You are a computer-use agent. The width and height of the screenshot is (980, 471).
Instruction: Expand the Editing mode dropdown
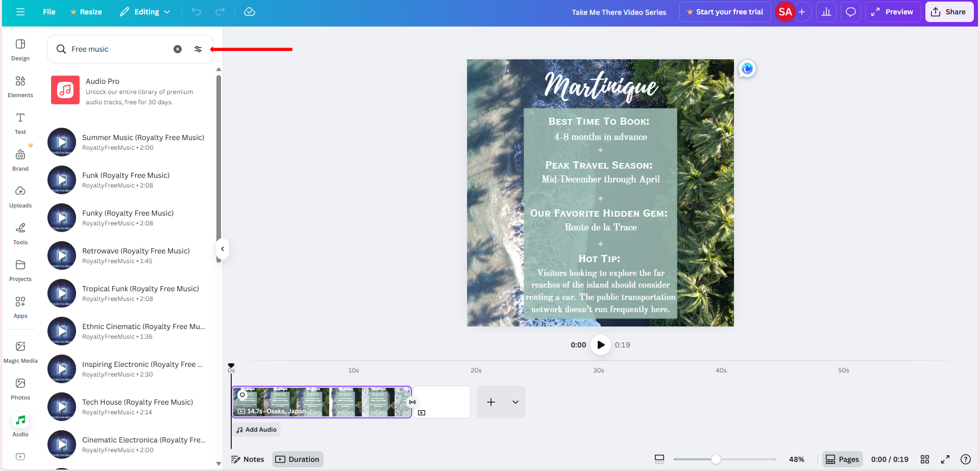click(145, 12)
